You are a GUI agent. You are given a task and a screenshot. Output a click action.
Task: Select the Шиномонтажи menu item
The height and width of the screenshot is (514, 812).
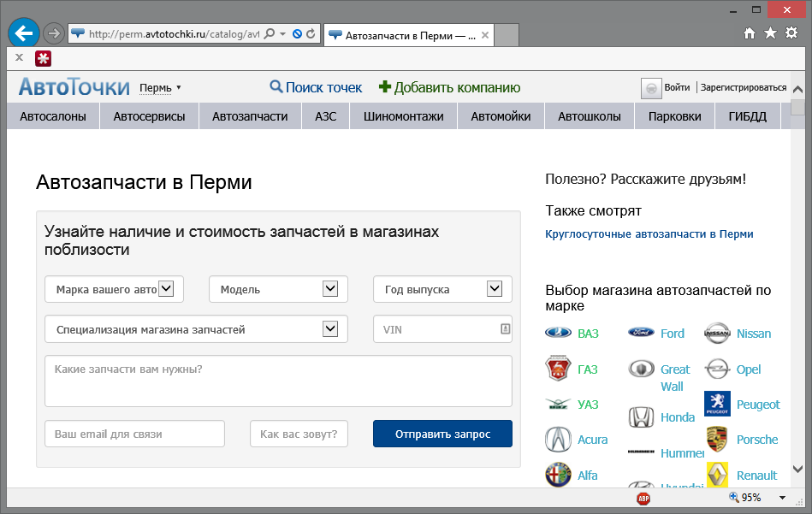[x=403, y=116]
